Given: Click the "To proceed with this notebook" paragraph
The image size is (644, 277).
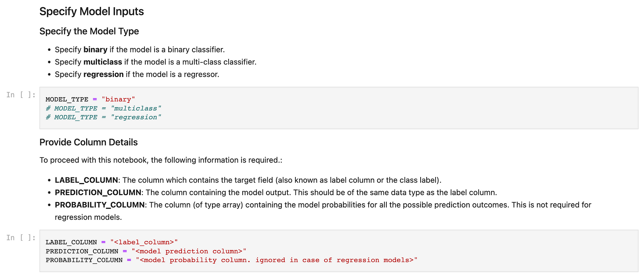Looking at the screenshot, I should [161, 160].
